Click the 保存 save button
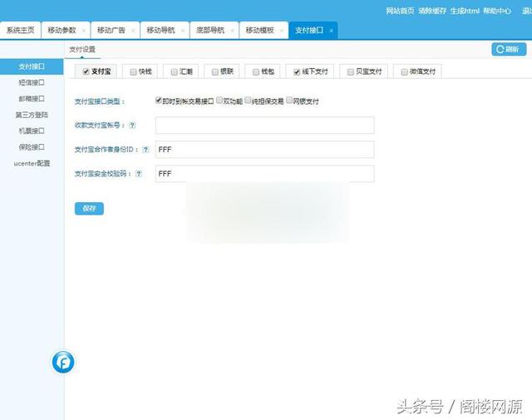The width and height of the screenshot is (532, 420). coord(89,208)
